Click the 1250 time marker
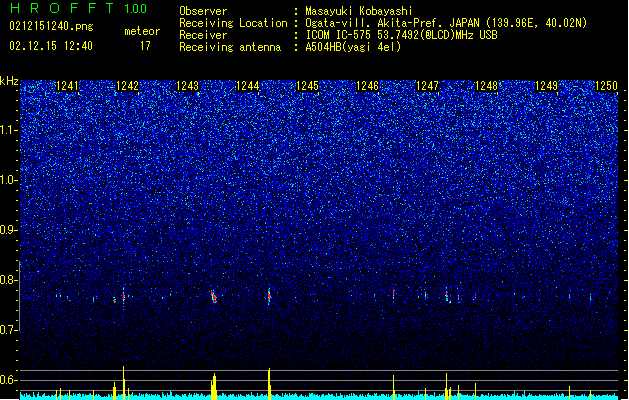The height and width of the screenshot is (400, 629). tap(606, 86)
